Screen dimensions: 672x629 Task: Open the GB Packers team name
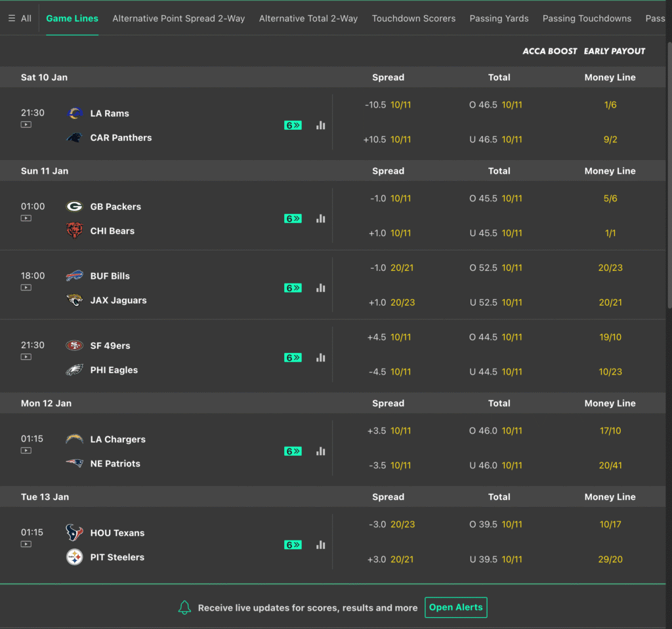coord(115,207)
